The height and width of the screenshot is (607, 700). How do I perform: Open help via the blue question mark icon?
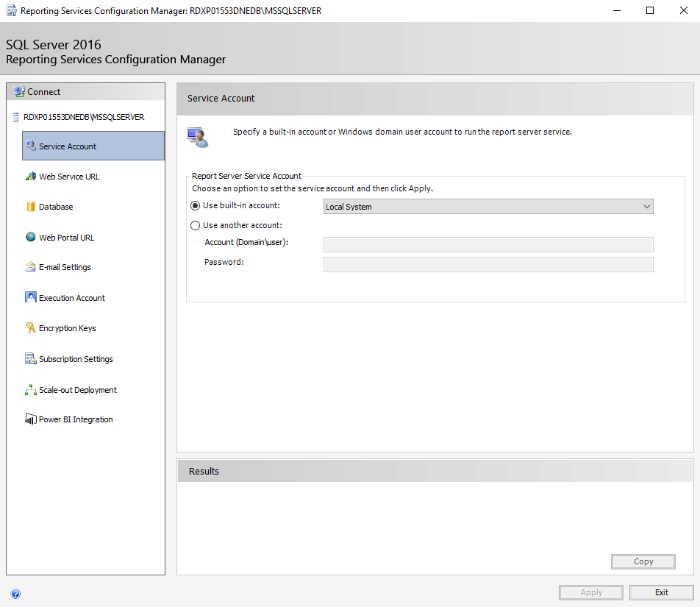pyautogui.click(x=15, y=594)
